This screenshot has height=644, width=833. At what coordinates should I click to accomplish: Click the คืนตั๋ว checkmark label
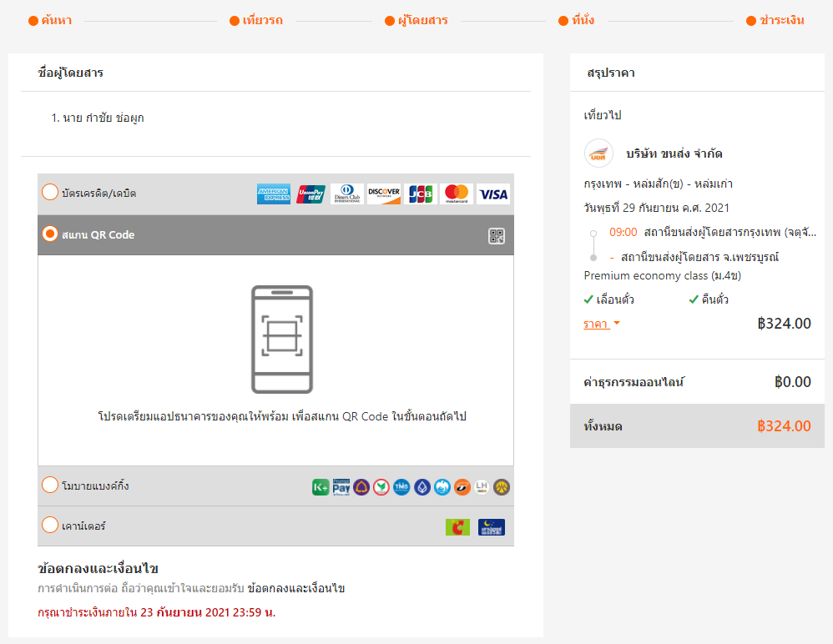click(709, 299)
